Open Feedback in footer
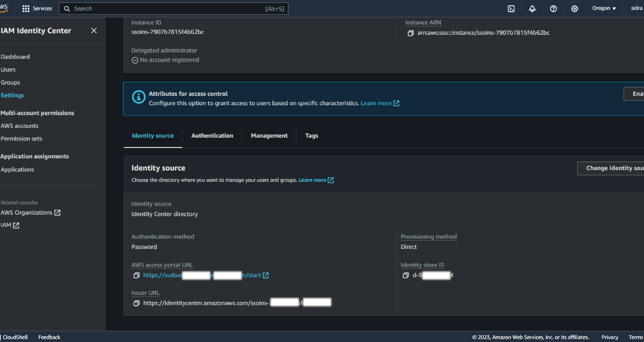Screen dimensions: 644x342 pos(49,337)
